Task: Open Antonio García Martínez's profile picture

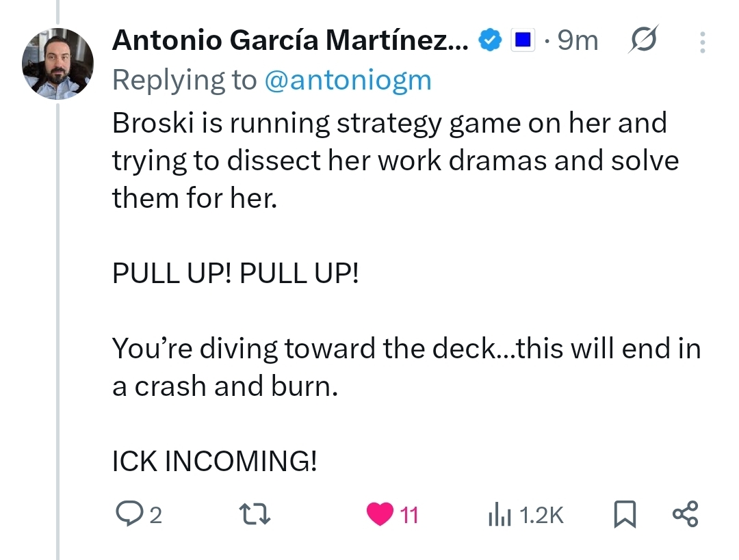Action: click(x=58, y=65)
